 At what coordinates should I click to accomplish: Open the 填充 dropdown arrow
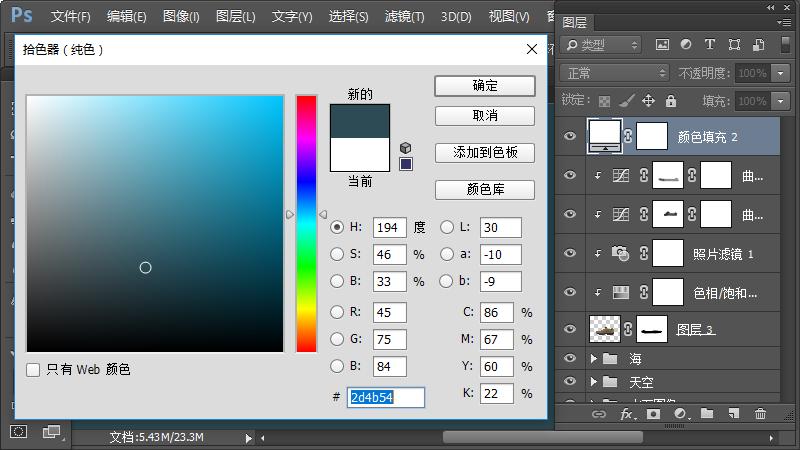(x=781, y=101)
